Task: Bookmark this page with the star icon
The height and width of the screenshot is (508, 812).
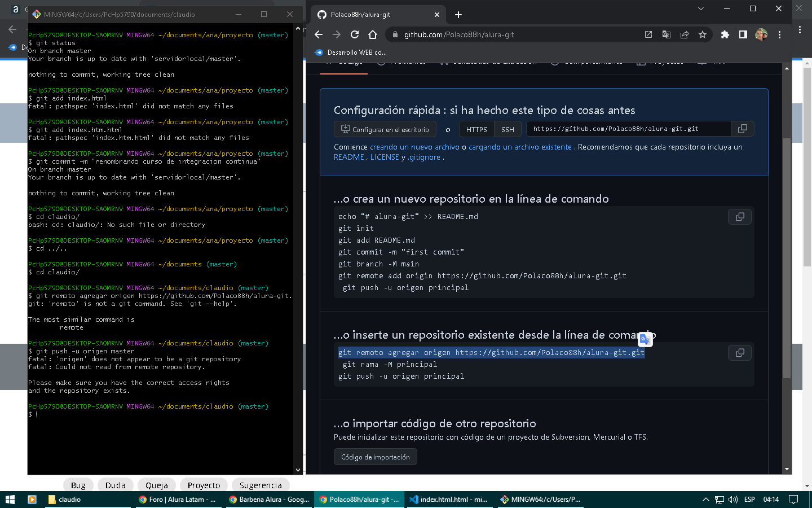Action: [703, 34]
